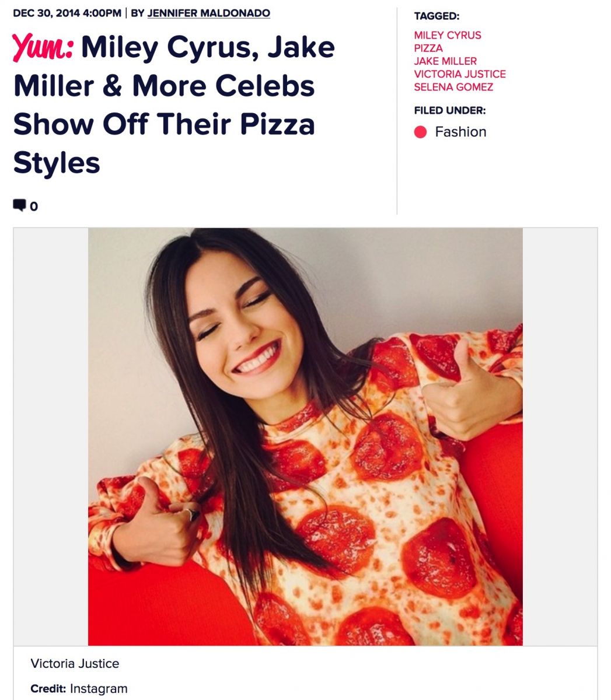Click the Victoria Justice photo caption
This screenshot has width=611, height=700.
[x=75, y=663]
